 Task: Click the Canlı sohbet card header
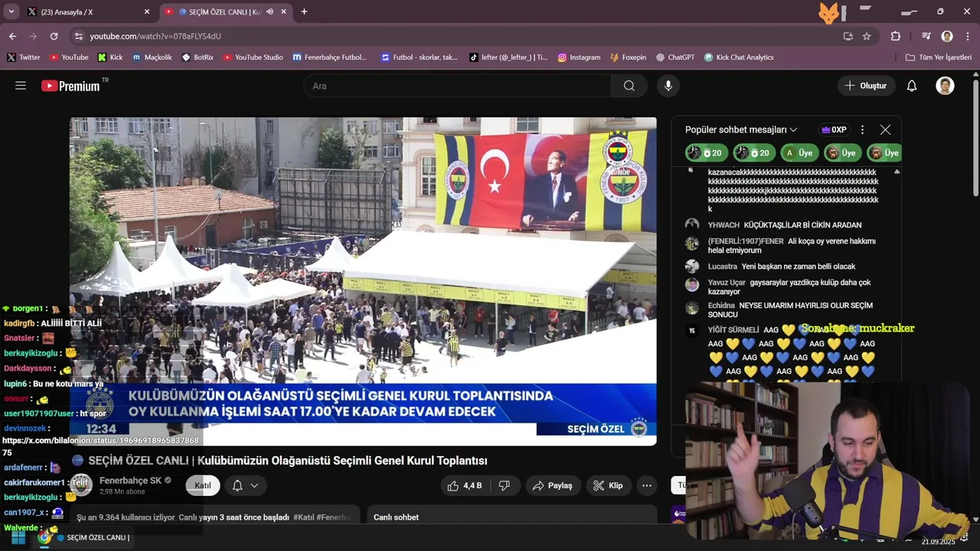pos(396,517)
